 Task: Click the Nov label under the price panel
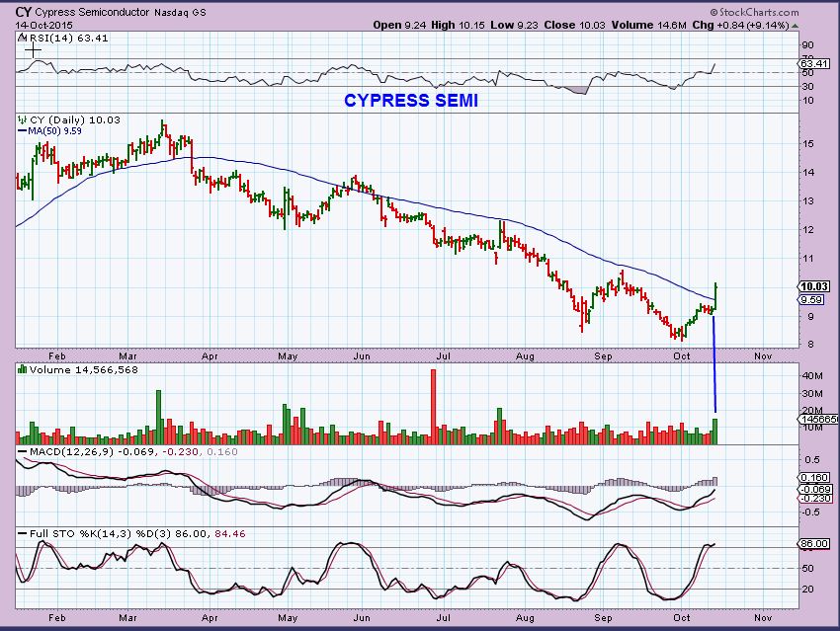coord(763,355)
